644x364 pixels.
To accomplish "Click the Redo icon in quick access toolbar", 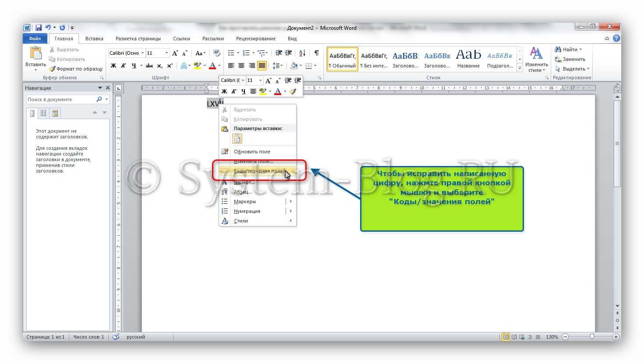I will click(62, 28).
